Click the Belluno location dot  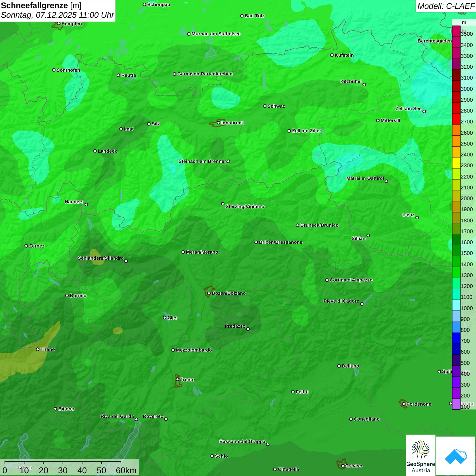[x=339, y=366]
